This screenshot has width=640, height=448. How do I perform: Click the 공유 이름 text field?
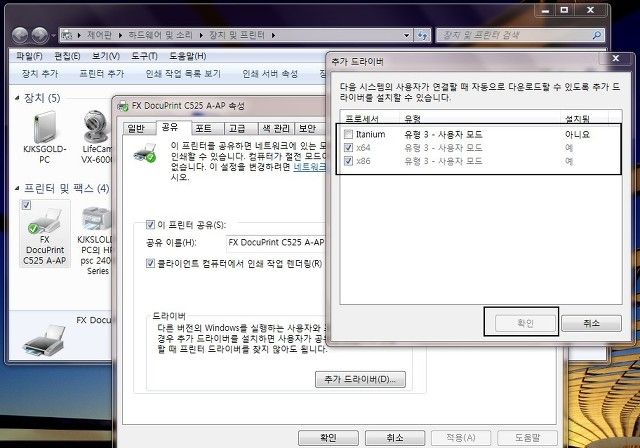point(276,243)
